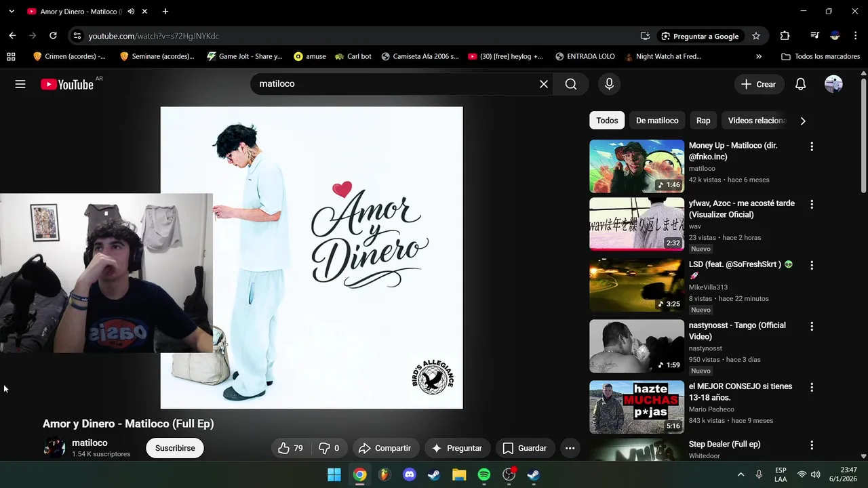Clear the matiloco search text
868x488 pixels.
(544, 84)
